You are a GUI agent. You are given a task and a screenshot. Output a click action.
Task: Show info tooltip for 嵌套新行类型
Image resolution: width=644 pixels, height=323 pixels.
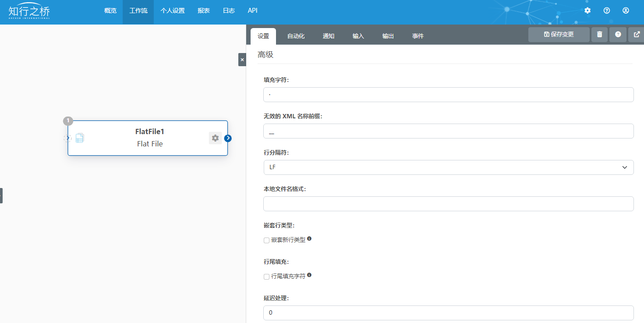click(x=309, y=239)
